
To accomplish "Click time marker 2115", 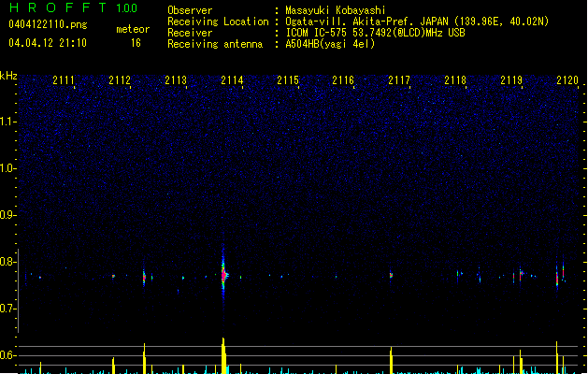I will click(288, 80).
